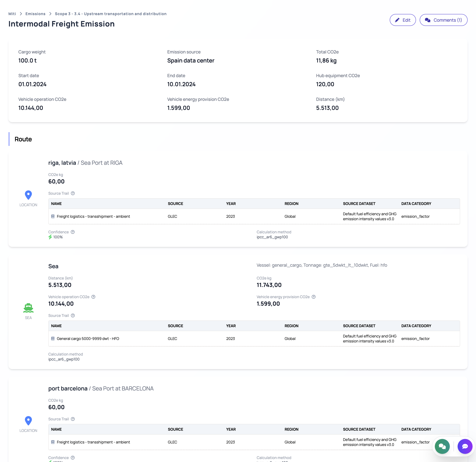Viewport: 476px width, 462px height.
Task: Click the Barcelona location pin icon
Action: click(28, 421)
